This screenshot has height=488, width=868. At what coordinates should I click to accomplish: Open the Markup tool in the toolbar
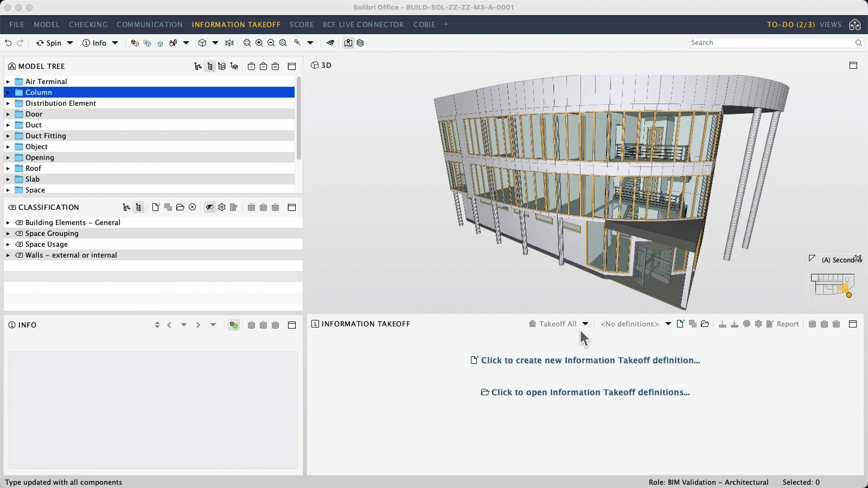[x=330, y=43]
